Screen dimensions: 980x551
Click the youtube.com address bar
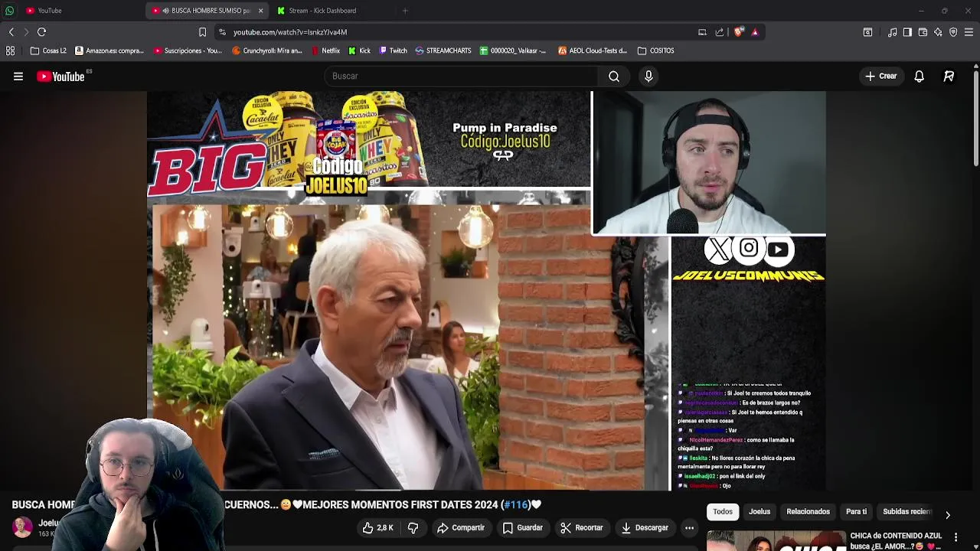459,32
